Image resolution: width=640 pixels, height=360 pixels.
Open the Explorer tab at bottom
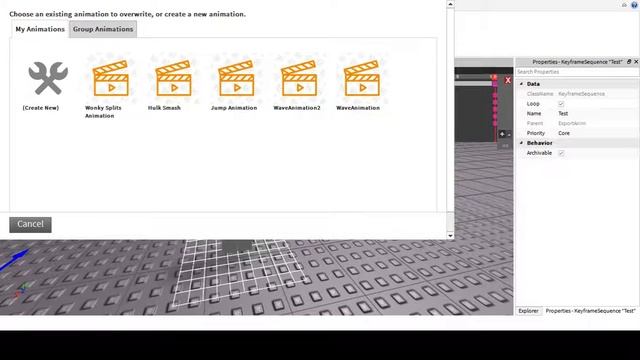pyautogui.click(x=528, y=311)
